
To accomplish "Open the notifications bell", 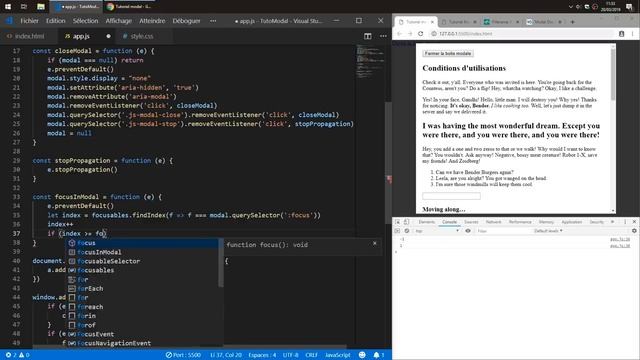I will pyautogui.click(x=378, y=355).
